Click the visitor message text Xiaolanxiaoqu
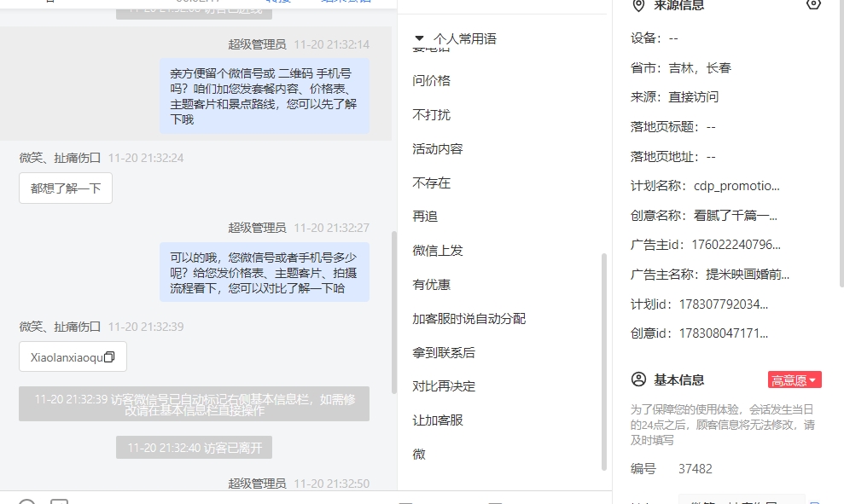This screenshot has width=844, height=504. tap(67, 357)
